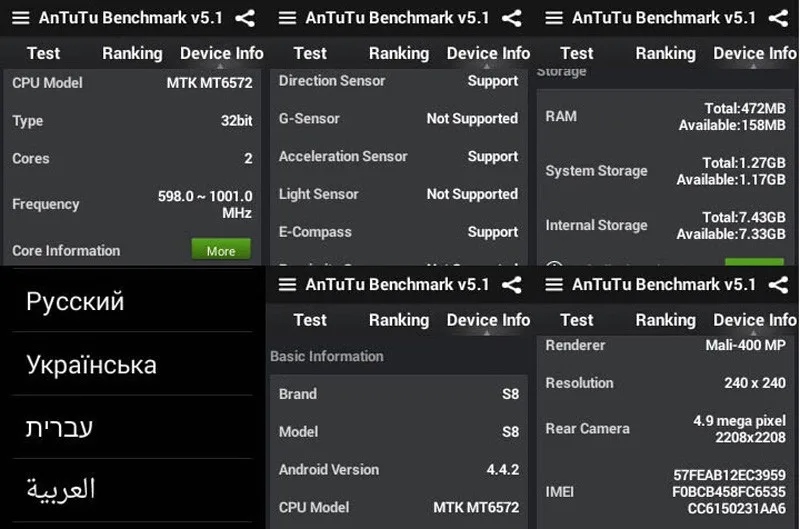Tap the RAM Total:472MB row
The image size is (800, 529).
(x=665, y=116)
